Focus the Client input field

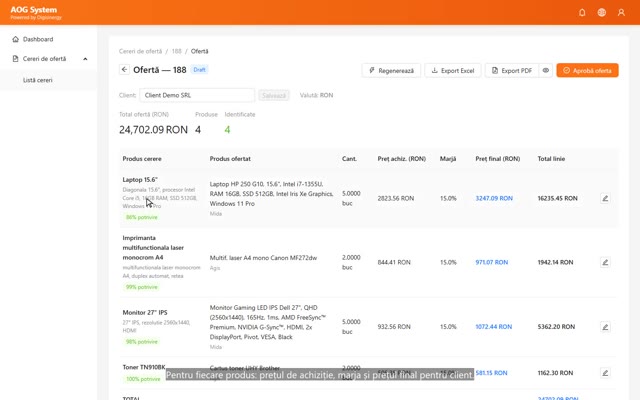[x=197, y=95]
